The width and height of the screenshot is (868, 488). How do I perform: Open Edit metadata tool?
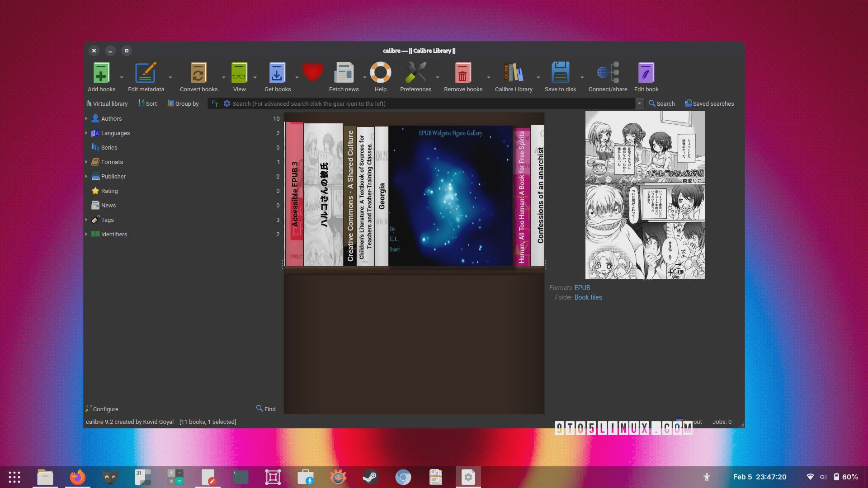[x=146, y=73]
